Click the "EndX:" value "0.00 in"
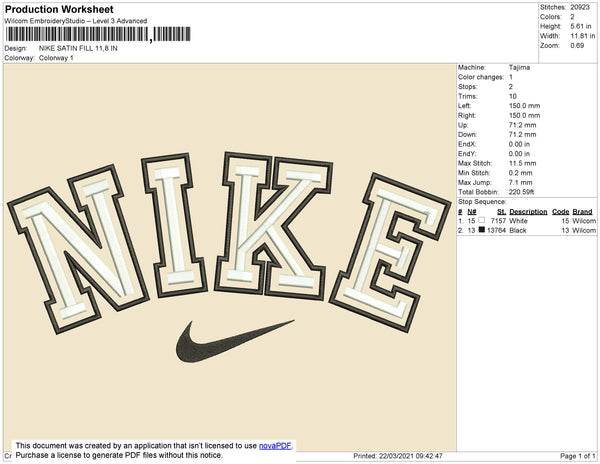The height and width of the screenshot is (464, 600). [519, 144]
